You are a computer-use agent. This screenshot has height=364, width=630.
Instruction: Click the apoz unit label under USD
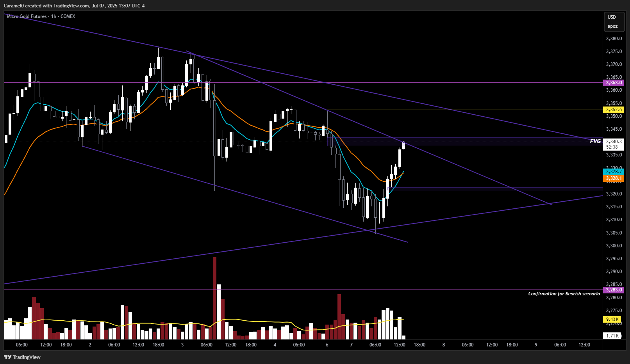612,27
